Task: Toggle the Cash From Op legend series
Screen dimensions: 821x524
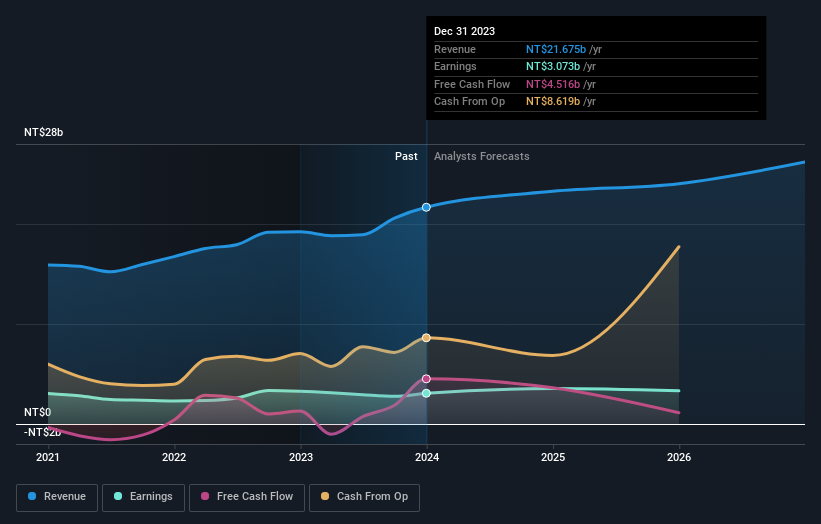Action: (x=364, y=497)
